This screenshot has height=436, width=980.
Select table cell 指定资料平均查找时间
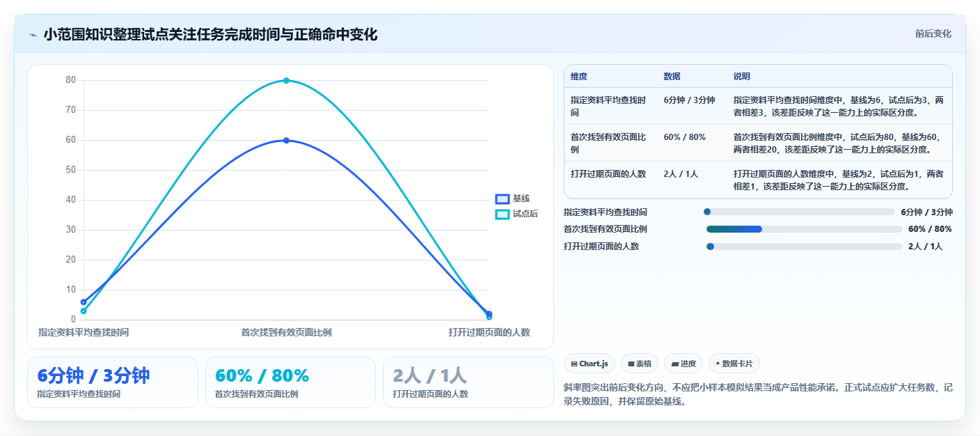(610, 106)
